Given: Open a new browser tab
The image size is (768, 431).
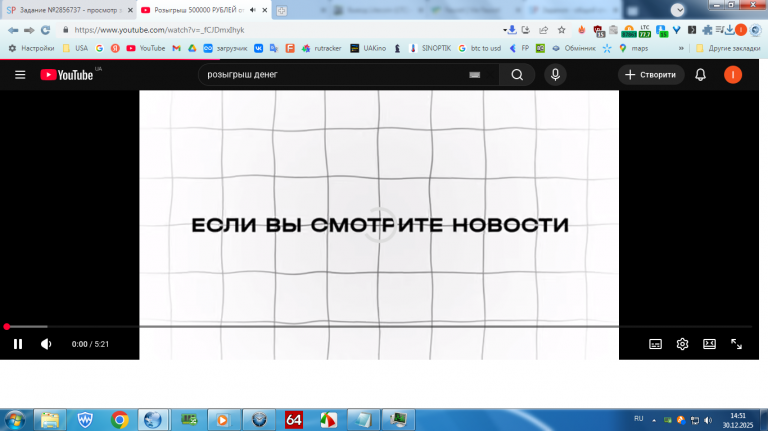Looking at the screenshot, I should (x=282, y=10).
